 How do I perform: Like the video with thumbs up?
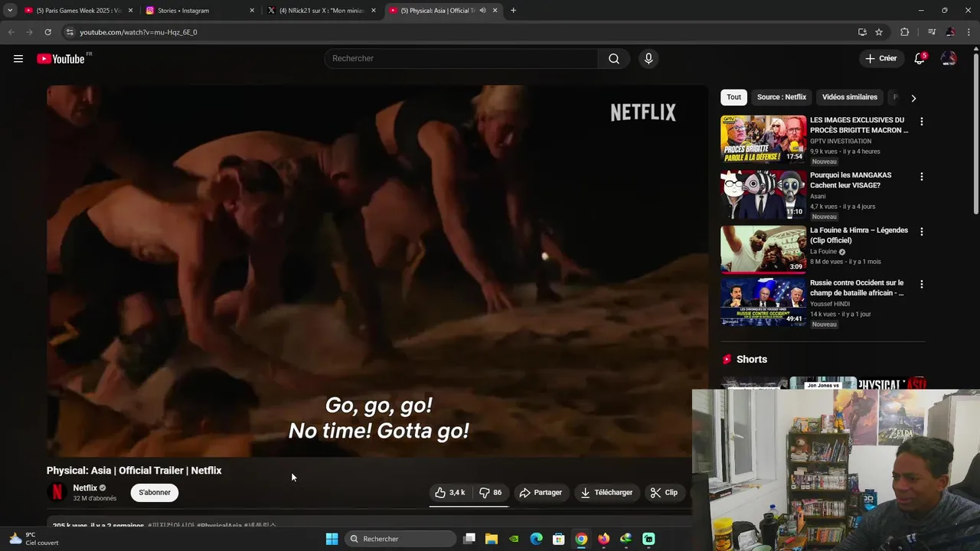pyautogui.click(x=450, y=493)
